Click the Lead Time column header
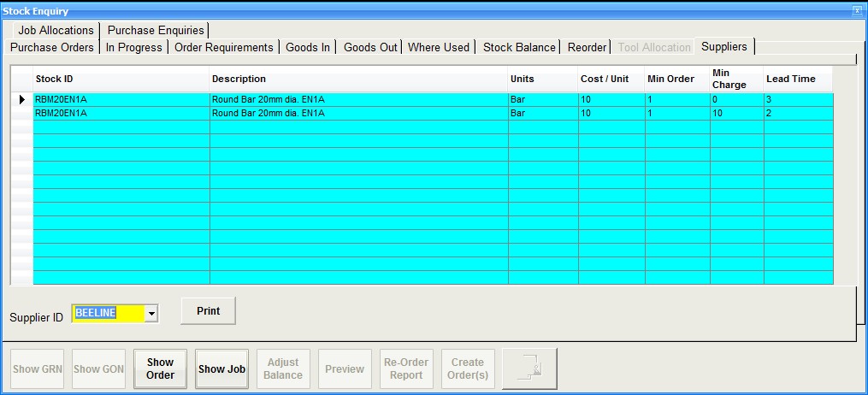 click(x=790, y=79)
